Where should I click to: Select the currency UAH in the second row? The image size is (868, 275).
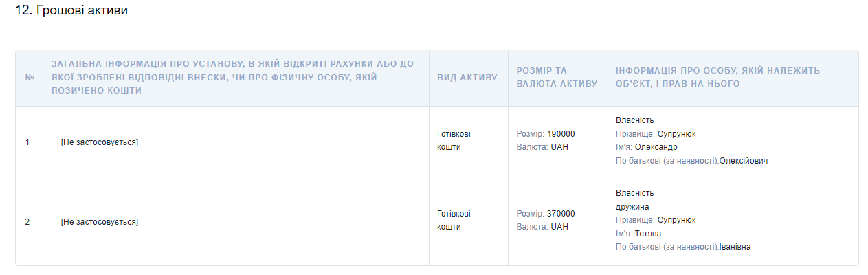click(x=559, y=227)
